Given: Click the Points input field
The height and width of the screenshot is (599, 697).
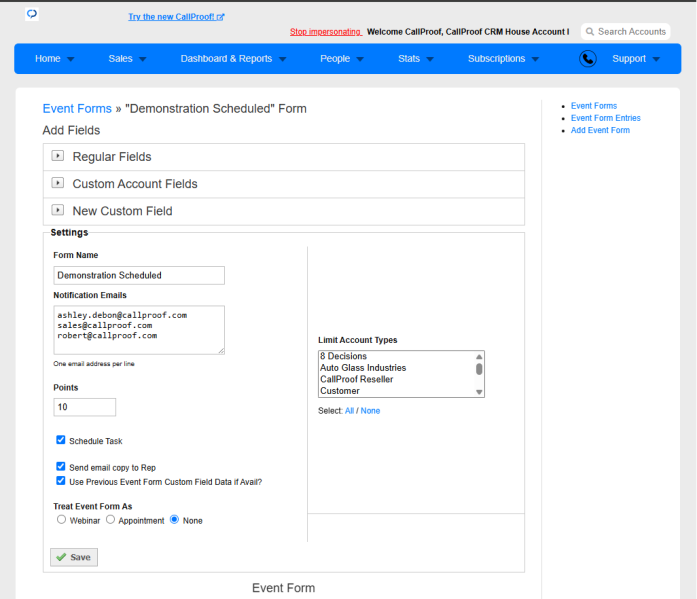Looking at the screenshot, I should 85,407.
